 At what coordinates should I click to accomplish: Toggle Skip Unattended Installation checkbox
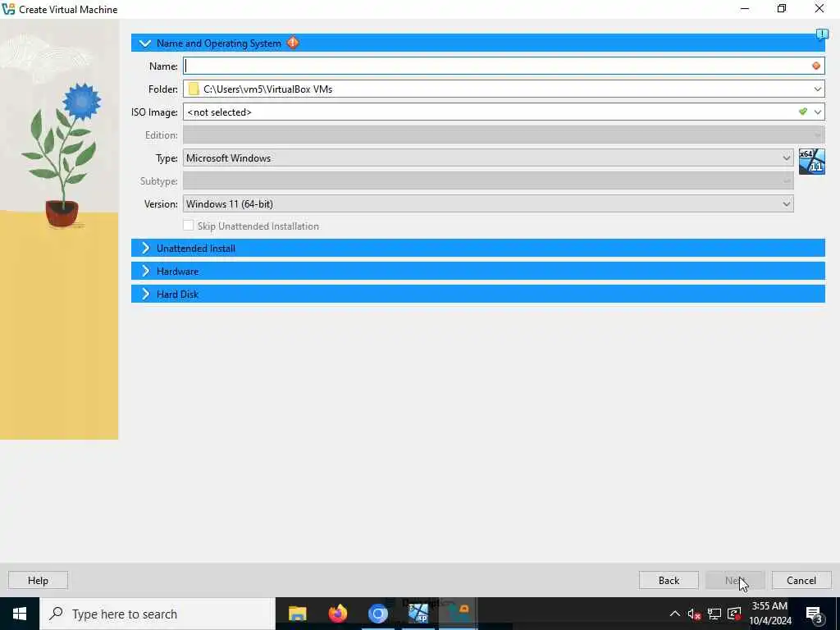[x=188, y=226]
